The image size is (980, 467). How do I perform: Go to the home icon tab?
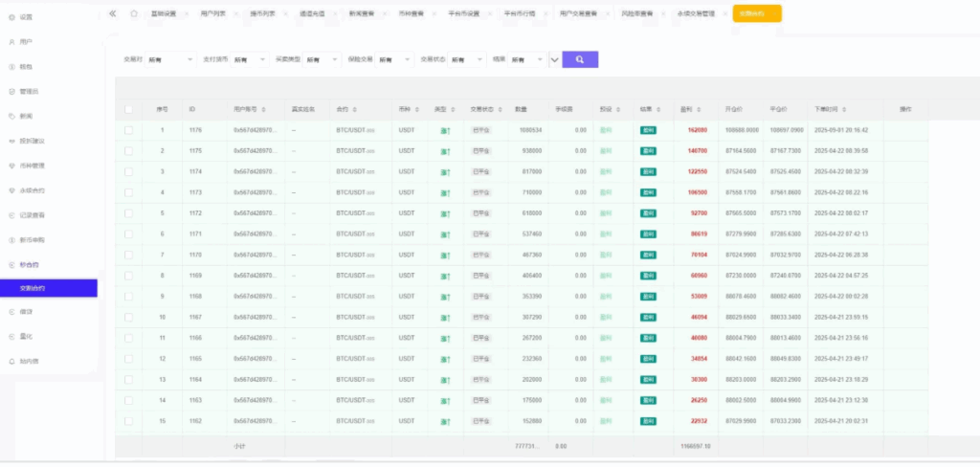coord(134,13)
